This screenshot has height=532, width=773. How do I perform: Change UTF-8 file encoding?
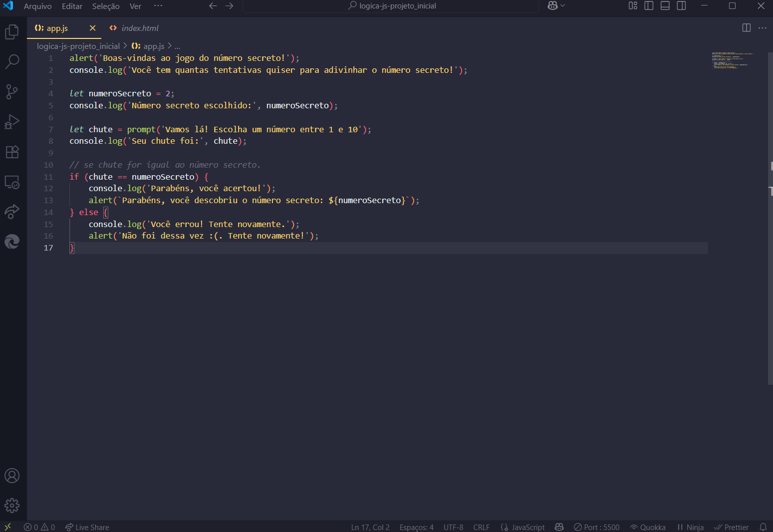click(x=453, y=527)
